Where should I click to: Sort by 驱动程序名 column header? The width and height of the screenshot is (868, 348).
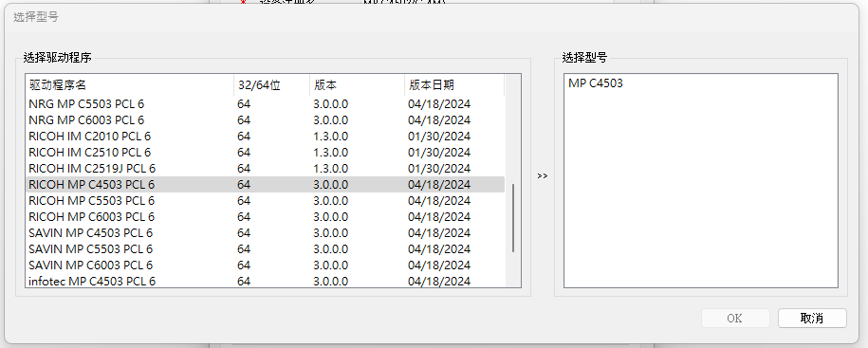(x=130, y=85)
